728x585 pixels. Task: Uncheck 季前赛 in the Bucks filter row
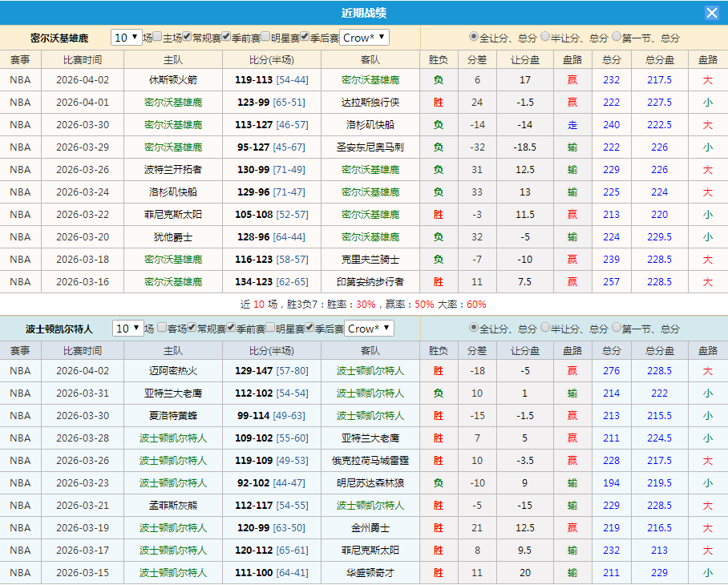(x=225, y=35)
